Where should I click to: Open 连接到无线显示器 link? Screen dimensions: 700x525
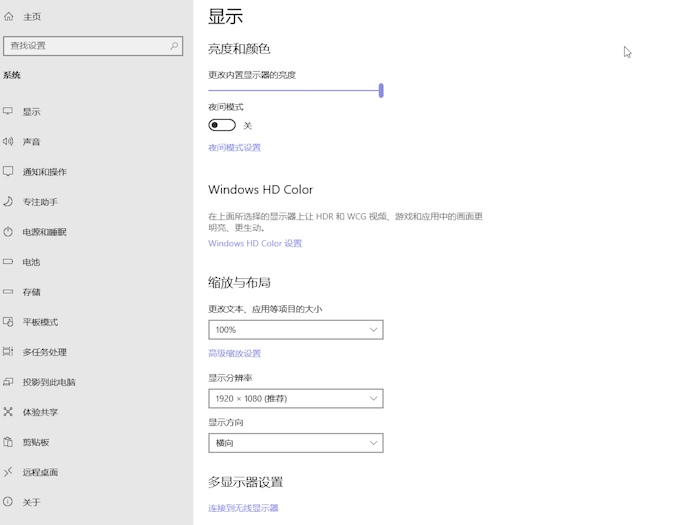point(243,508)
